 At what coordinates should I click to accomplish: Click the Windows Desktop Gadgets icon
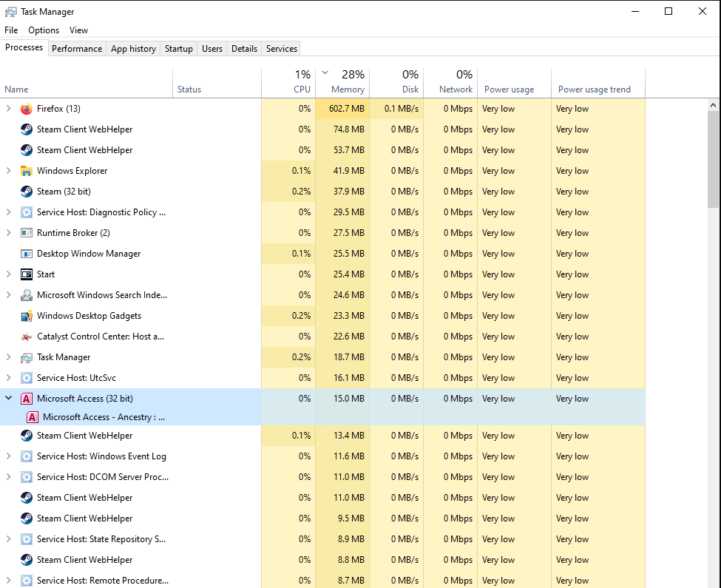point(26,316)
